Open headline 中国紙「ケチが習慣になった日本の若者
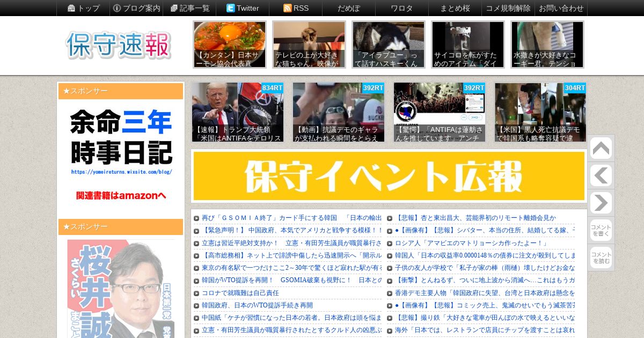 pos(291,318)
